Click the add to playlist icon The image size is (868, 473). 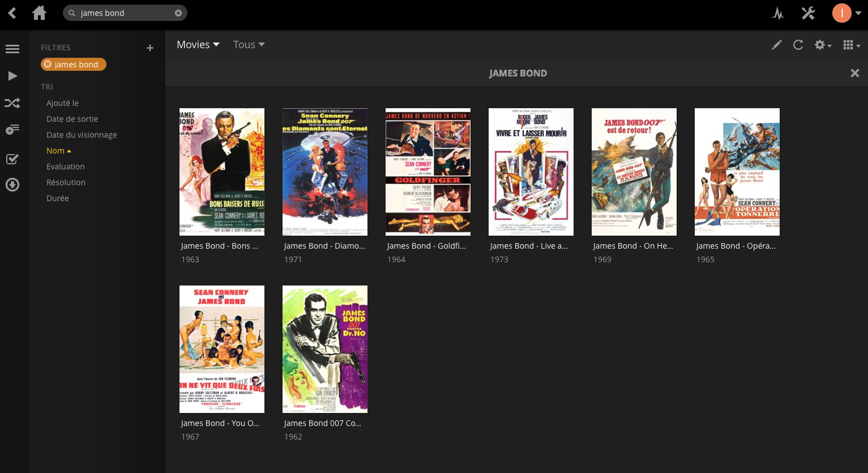pyautogui.click(x=12, y=130)
